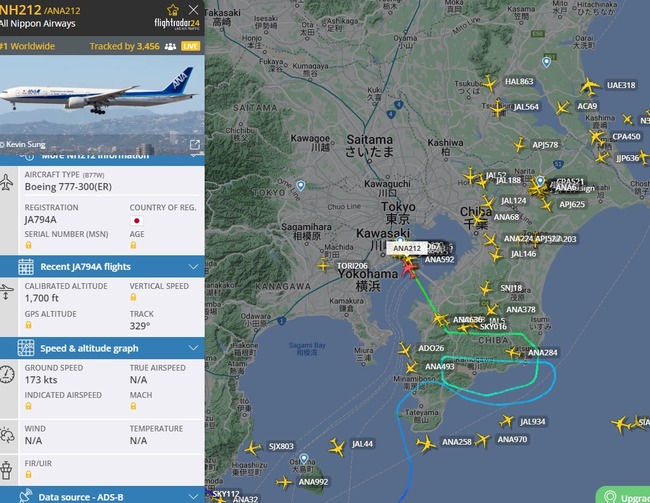
Task: Click the calendar icon beside Recent JA794A flights
Action: click(26, 267)
